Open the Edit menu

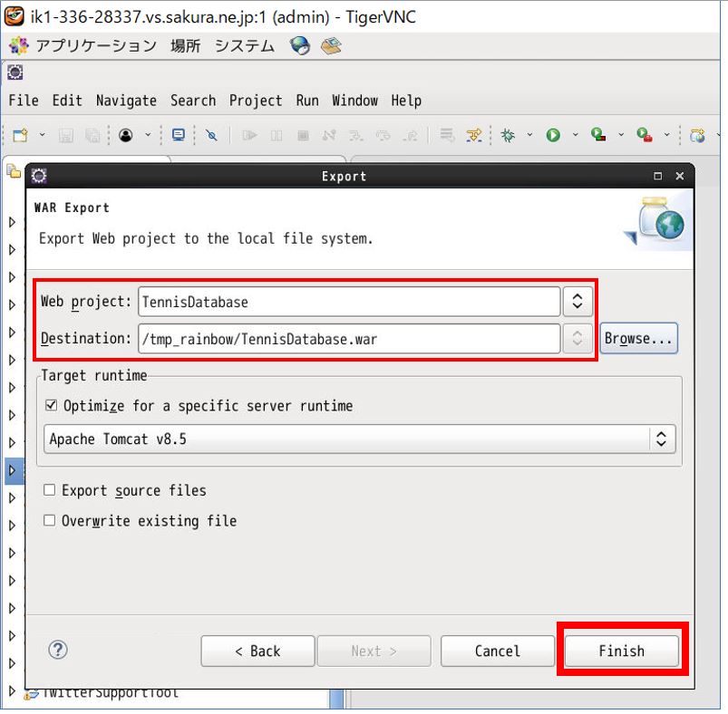click(x=67, y=101)
